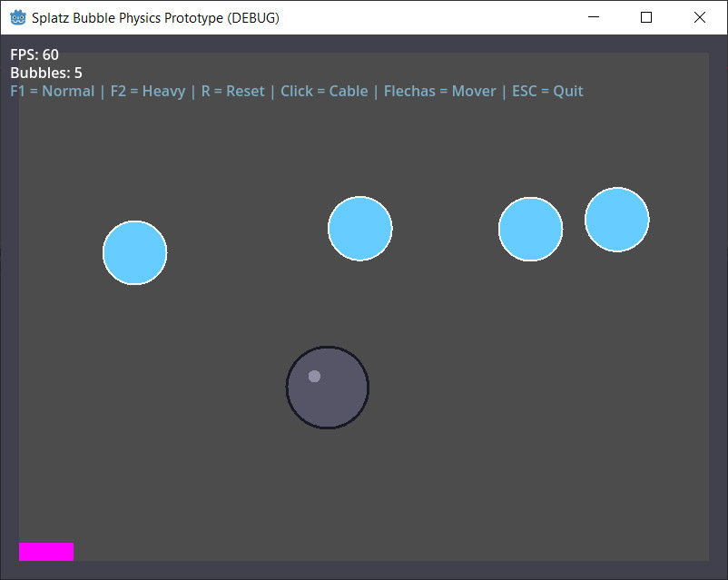This screenshot has height=580, width=728.
Task: Click the window title 'Splatz Bubble Physics Prototype (DEBUG)'
Action: tap(155, 17)
